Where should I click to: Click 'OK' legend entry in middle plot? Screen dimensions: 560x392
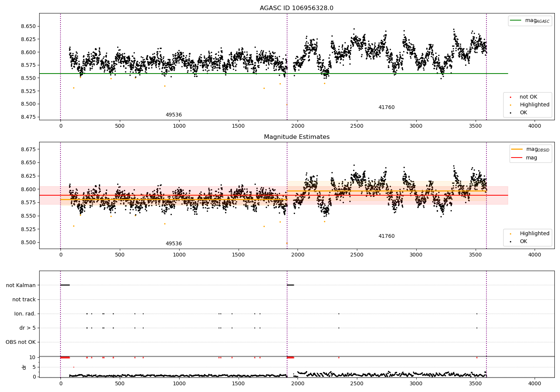(x=519, y=242)
